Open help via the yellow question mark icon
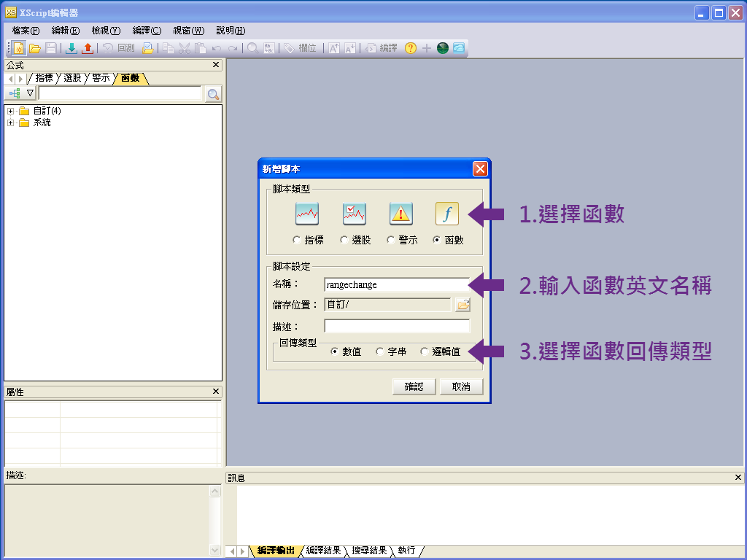 411,48
